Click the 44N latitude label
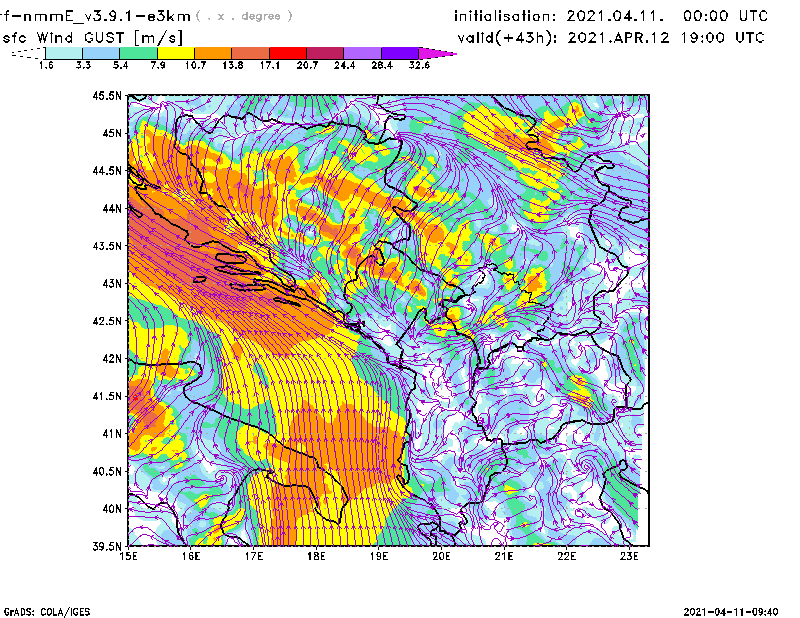 (112, 208)
